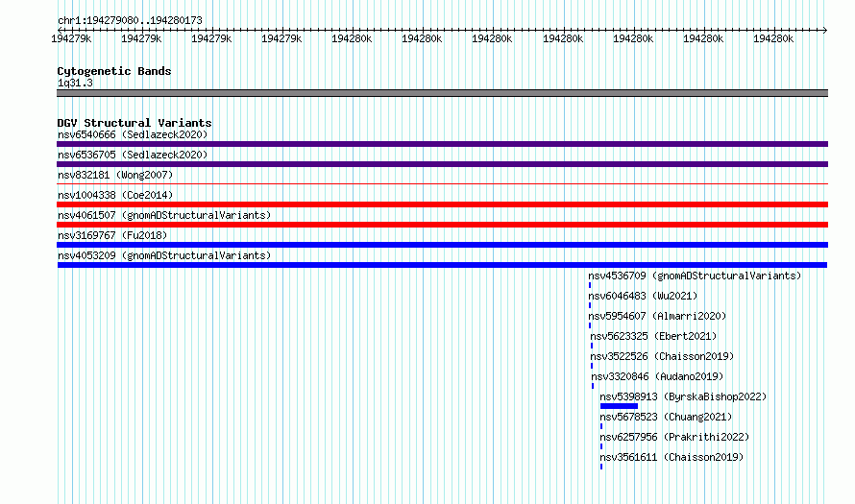Click nsv4053209 (gnomADStructuralVariants) label
The width and height of the screenshot is (855, 504).
164,255
